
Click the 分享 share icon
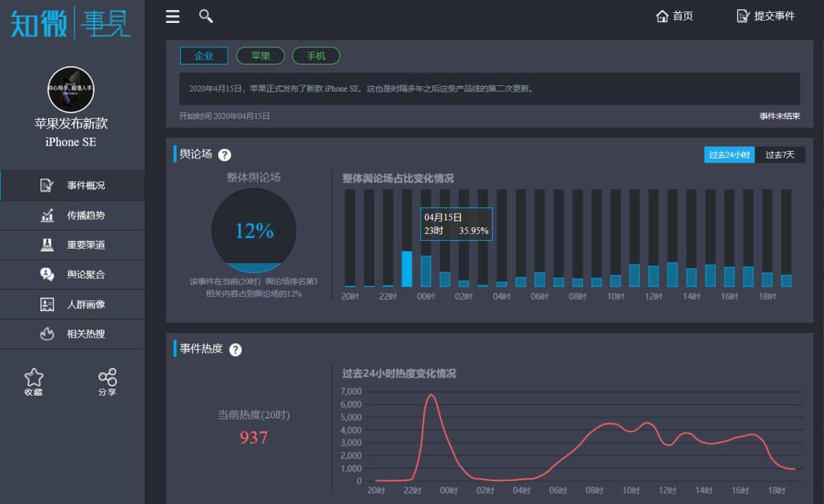click(108, 377)
